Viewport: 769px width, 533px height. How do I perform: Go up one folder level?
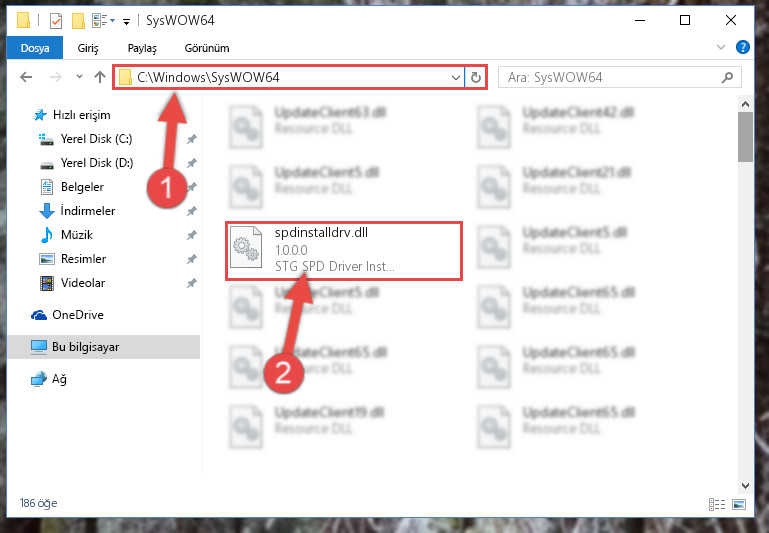pyautogui.click(x=100, y=77)
